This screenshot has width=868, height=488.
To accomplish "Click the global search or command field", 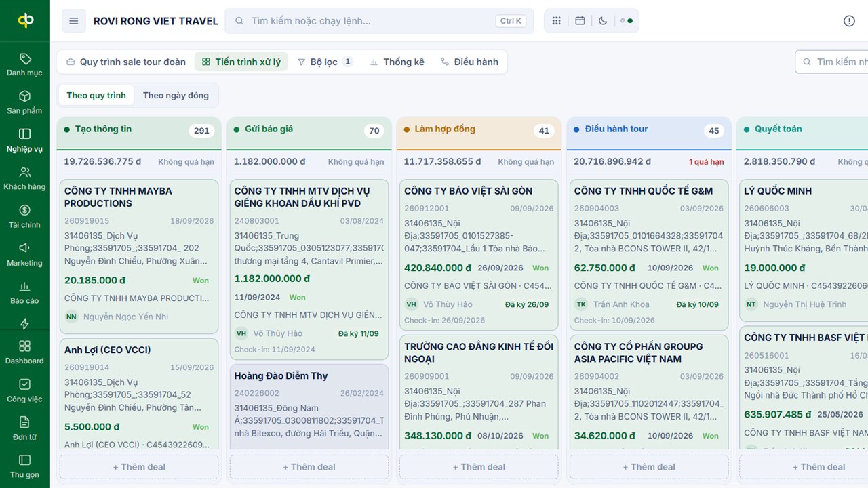I will tap(379, 21).
